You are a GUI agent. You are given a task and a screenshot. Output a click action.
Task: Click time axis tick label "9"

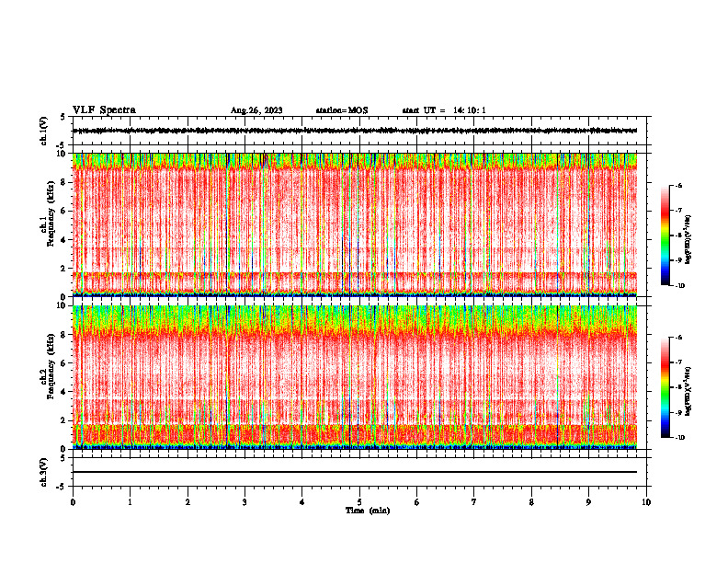coord(588,502)
